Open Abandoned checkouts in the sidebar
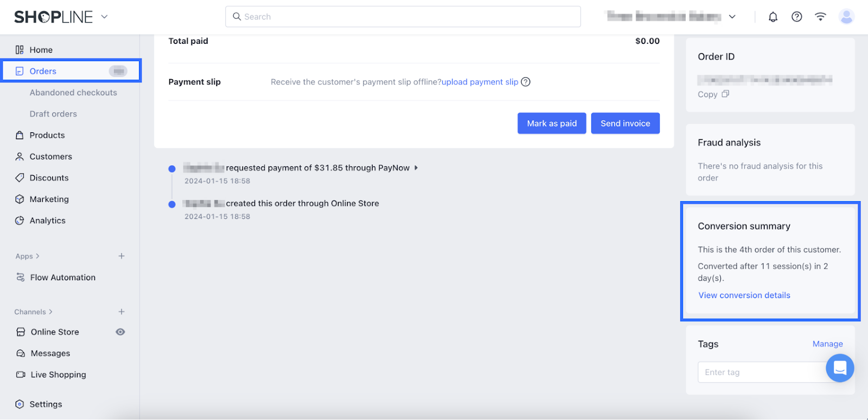The width and height of the screenshot is (868, 420). pos(73,93)
